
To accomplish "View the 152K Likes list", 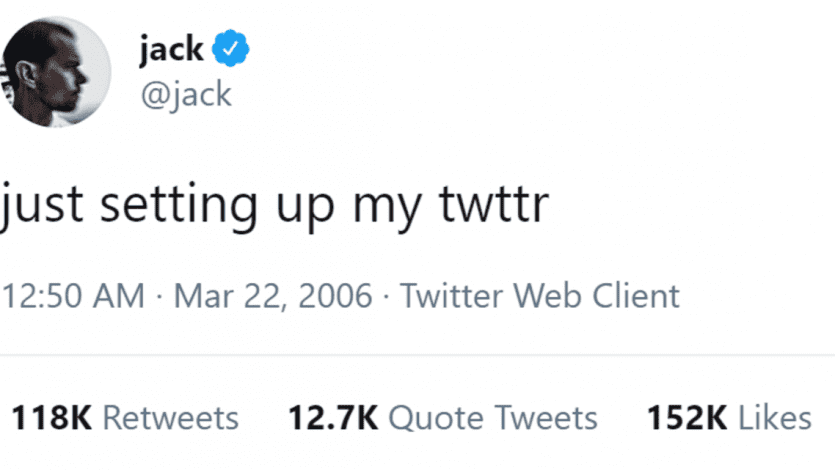I will click(728, 417).
